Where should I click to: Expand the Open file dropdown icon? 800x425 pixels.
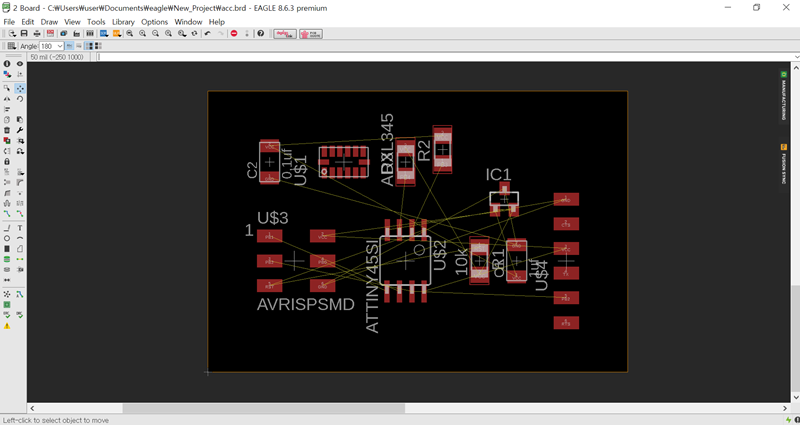[11, 34]
